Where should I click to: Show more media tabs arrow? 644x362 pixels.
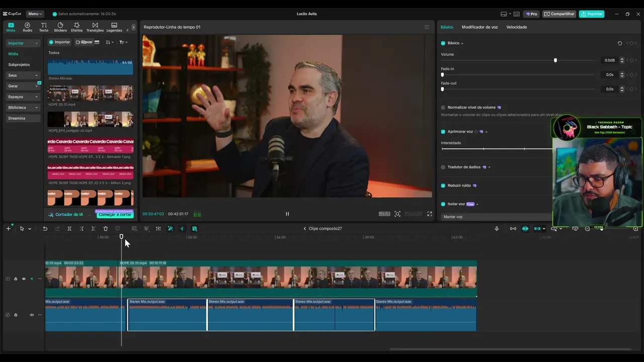coord(133,27)
